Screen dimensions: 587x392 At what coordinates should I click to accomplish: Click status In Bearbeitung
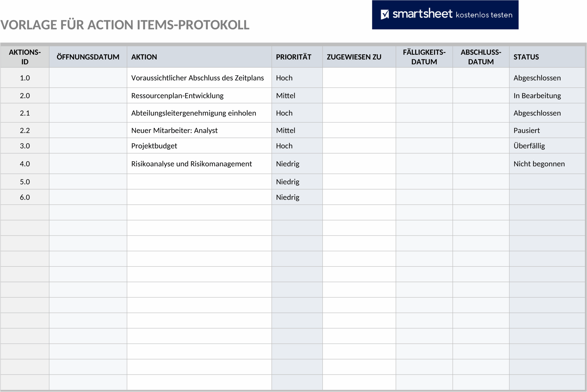pos(547,96)
